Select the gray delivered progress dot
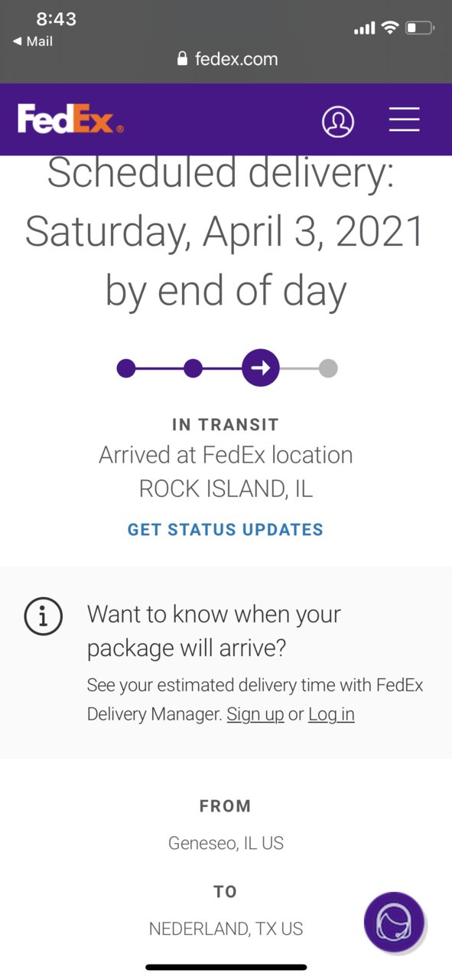The height and width of the screenshot is (980, 452). [328, 368]
